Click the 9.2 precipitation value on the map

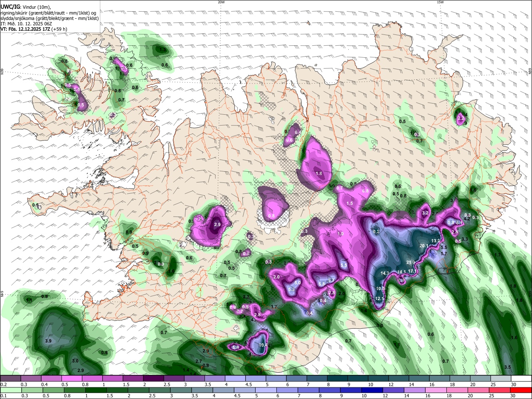point(377,232)
